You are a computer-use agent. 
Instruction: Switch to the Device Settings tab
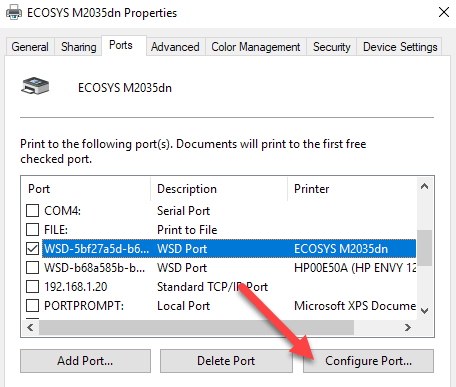(x=400, y=47)
